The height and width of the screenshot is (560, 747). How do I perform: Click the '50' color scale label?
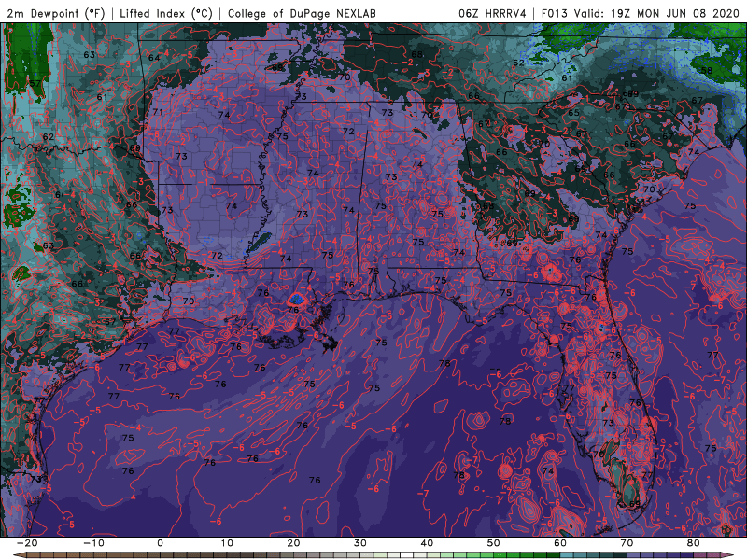(x=494, y=543)
